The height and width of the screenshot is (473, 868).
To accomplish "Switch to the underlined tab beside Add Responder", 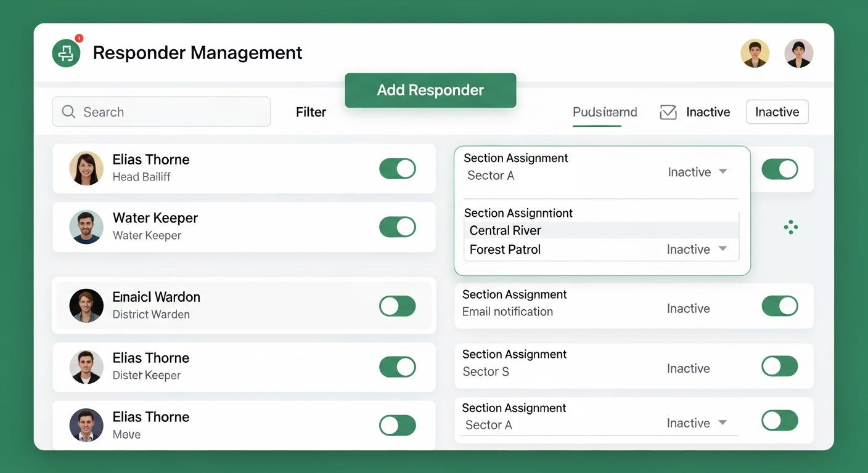I will click(x=605, y=112).
